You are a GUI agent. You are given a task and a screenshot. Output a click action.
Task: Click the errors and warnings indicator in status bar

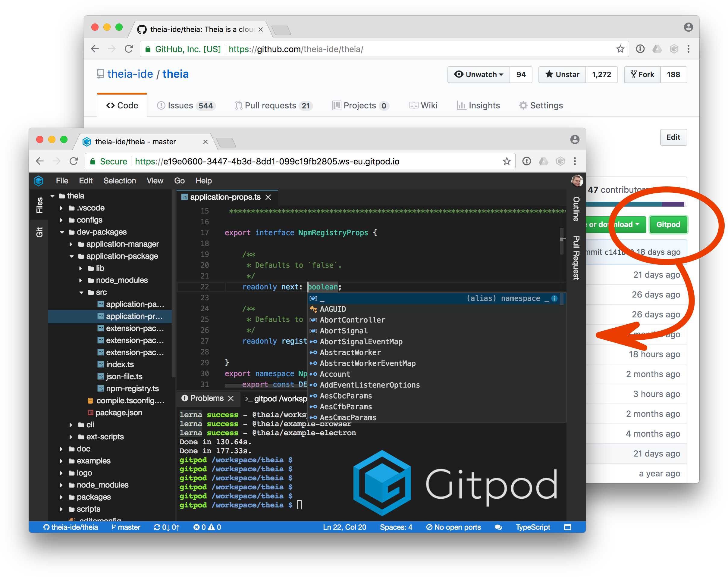tap(207, 527)
